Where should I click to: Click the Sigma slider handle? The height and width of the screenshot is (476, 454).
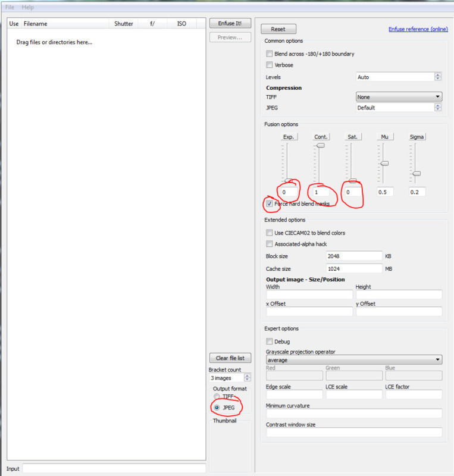(x=417, y=174)
